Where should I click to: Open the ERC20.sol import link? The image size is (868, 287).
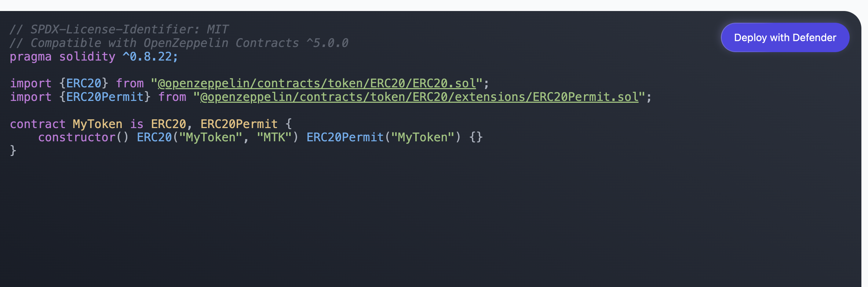click(x=315, y=83)
